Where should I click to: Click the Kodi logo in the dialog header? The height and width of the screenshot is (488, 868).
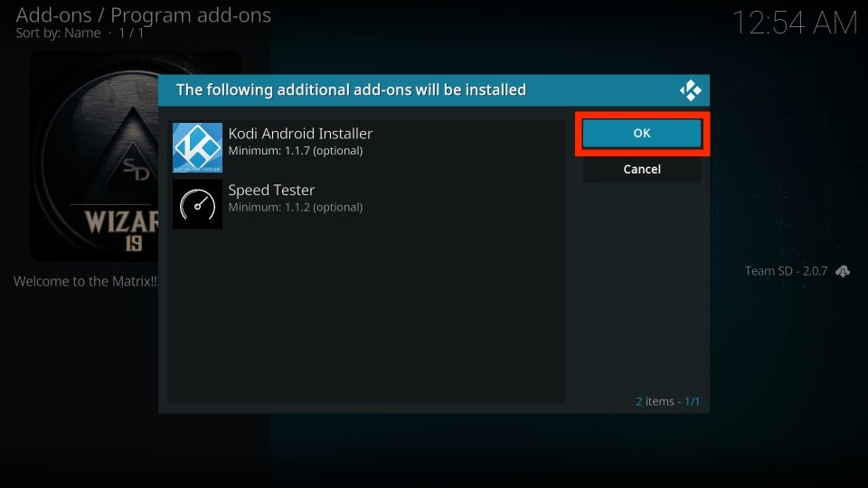tap(691, 90)
